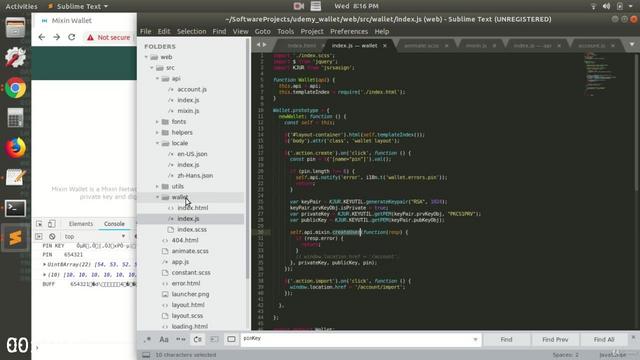Image resolution: width=640 pixels, height=360 pixels.
Task: Switch to the index.js — wallet tab
Action: tap(354, 45)
